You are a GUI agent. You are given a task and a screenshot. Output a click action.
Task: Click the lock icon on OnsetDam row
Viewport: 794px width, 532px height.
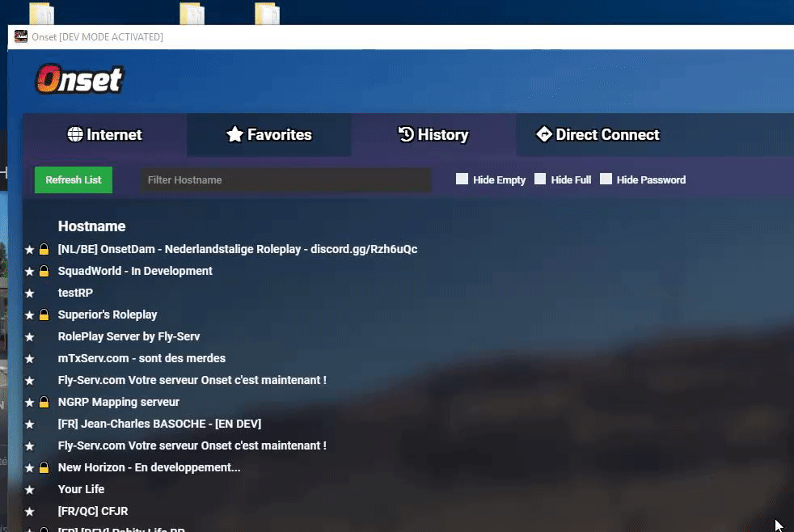click(44, 249)
